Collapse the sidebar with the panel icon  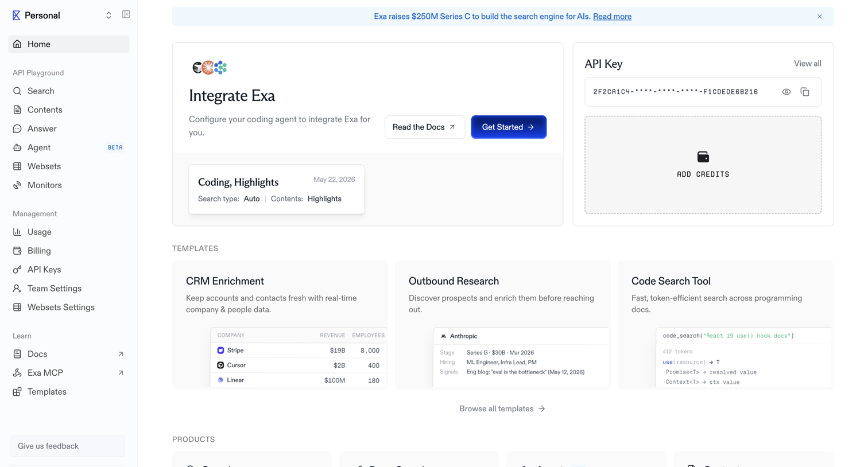tap(126, 14)
